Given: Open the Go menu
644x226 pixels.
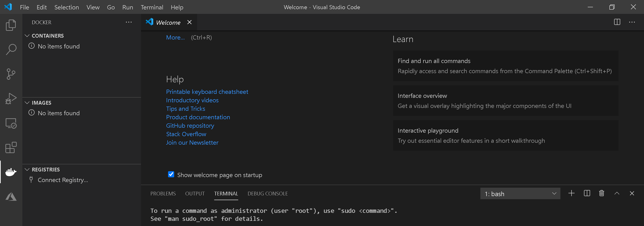Looking at the screenshot, I should click(x=111, y=7).
